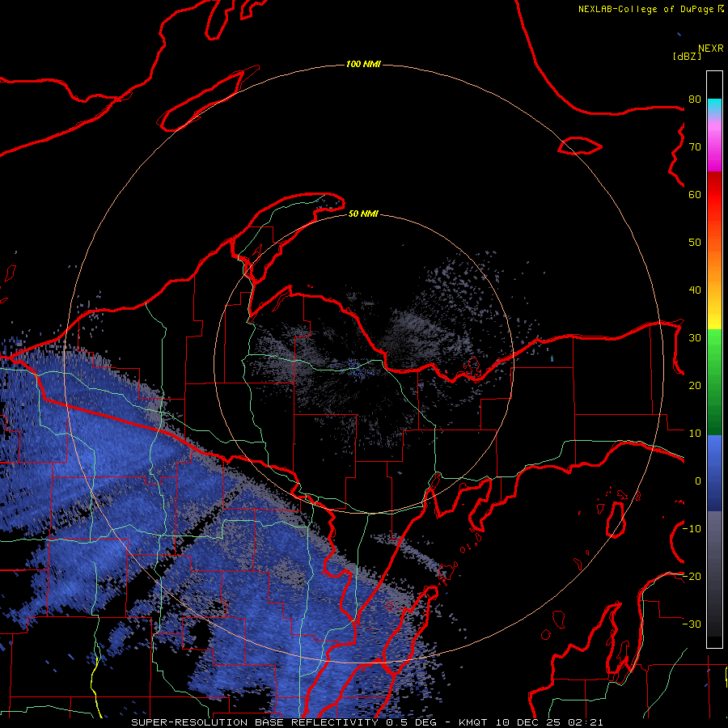Select the 100 NMI range ring label
Screen dimensions: 728x728
[363, 64]
